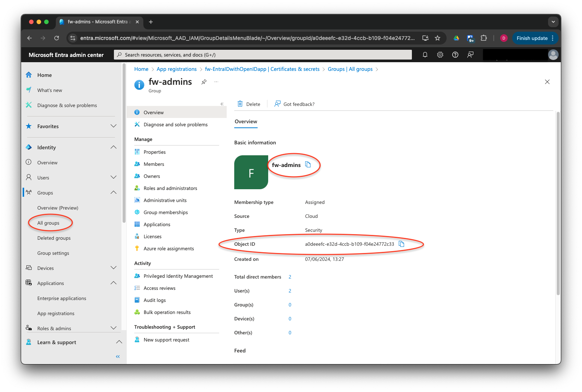Collapse the left navigation sidebar
Image resolution: width=582 pixels, height=392 pixels.
[118, 357]
